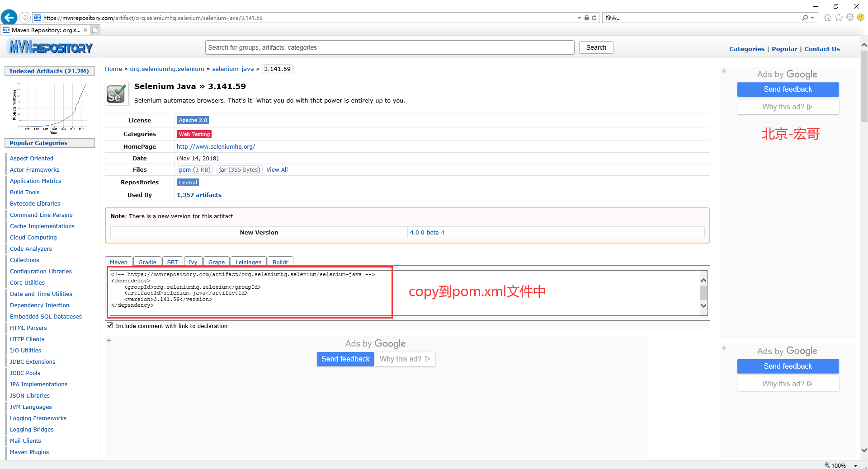
Task: Open zoom level dropdown in status bar
Action: [x=855, y=465]
